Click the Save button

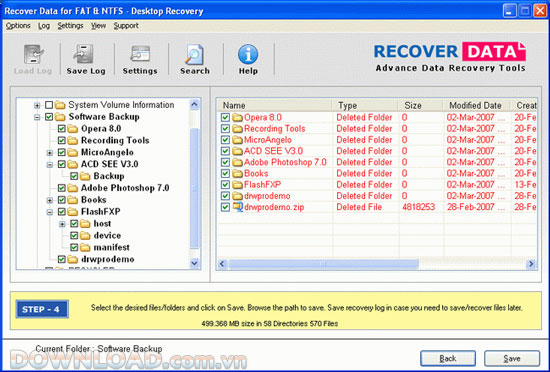pyautogui.click(x=512, y=359)
